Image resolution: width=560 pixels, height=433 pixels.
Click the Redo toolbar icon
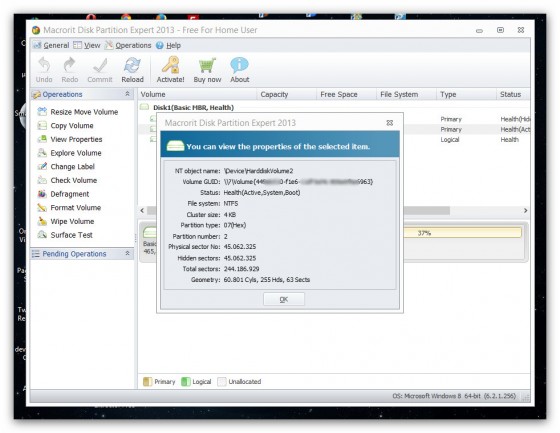tap(69, 65)
